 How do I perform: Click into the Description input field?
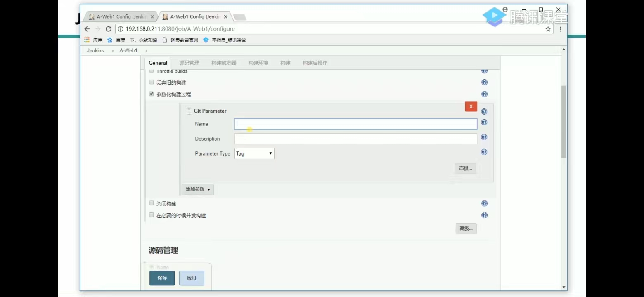coord(356,139)
